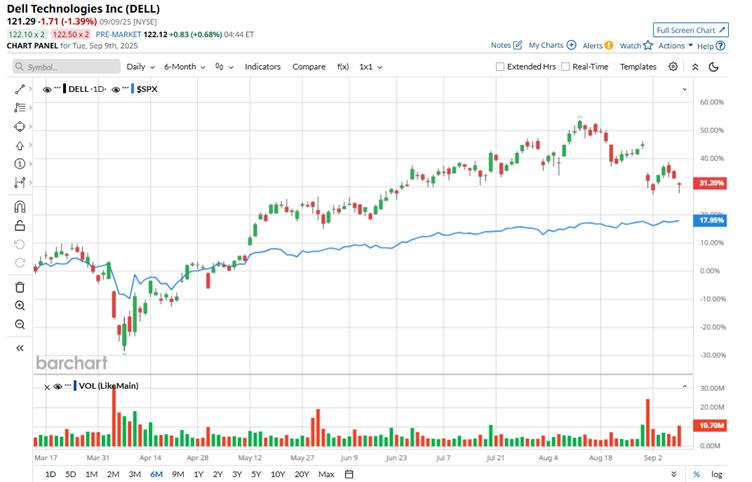Open the date range calendar picker
The width and height of the screenshot is (752, 482).
click(349, 474)
